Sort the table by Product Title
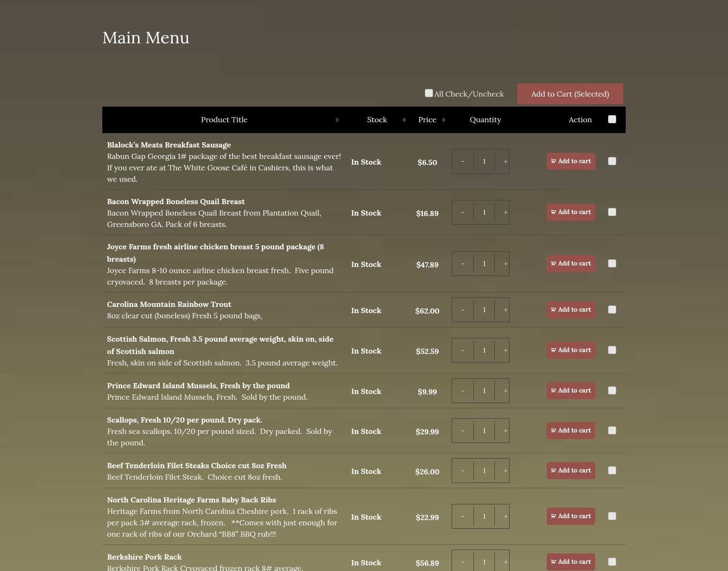The image size is (728, 571). point(224,120)
